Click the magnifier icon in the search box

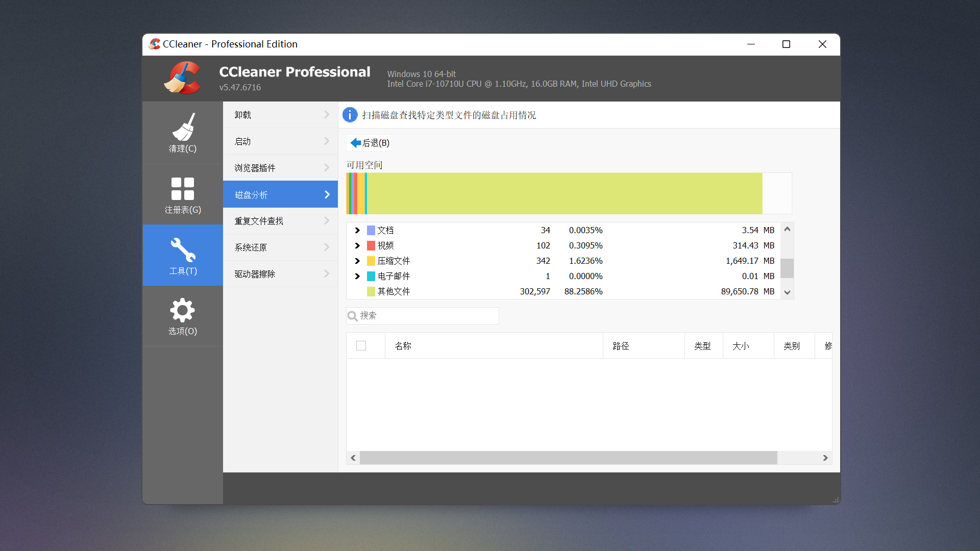click(x=353, y=316)
